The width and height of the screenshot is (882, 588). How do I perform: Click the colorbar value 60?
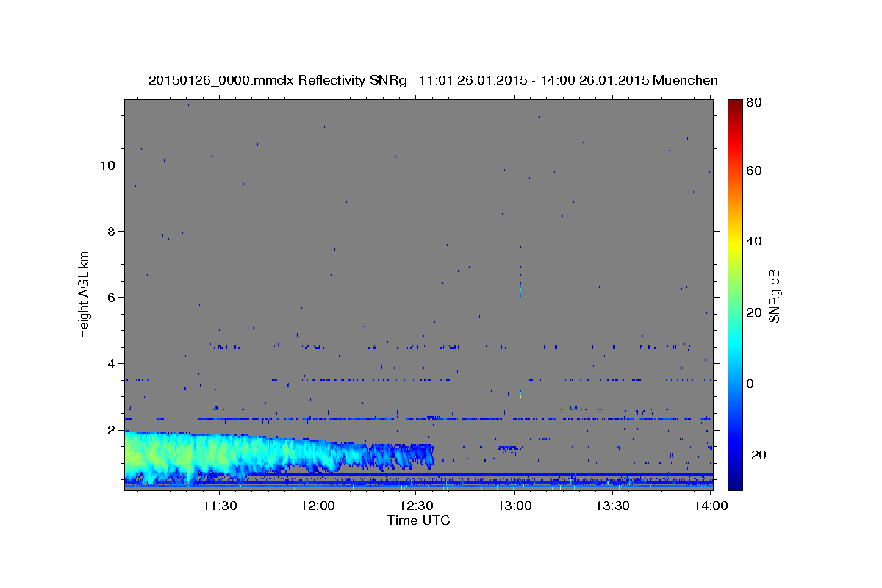pos(754,171)
